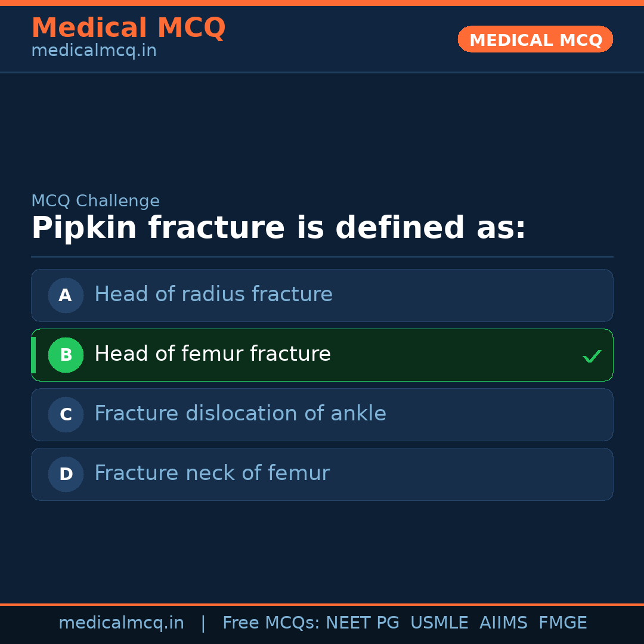The height and width of the screenshot is (644, 644).
Task: Select option Head of radius fracture
Action: click(213, 295)
